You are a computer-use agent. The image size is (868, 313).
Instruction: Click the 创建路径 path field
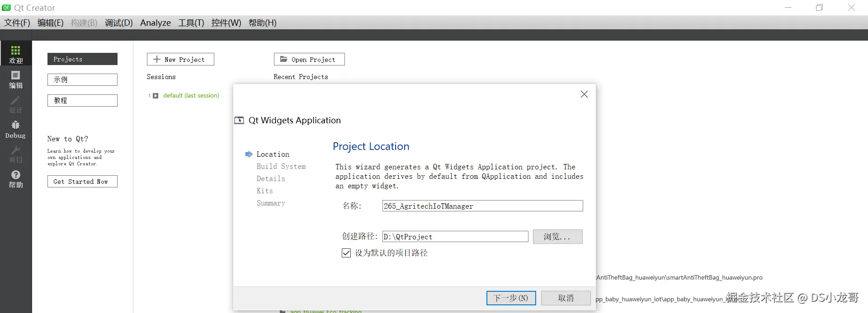coord(455,237)
